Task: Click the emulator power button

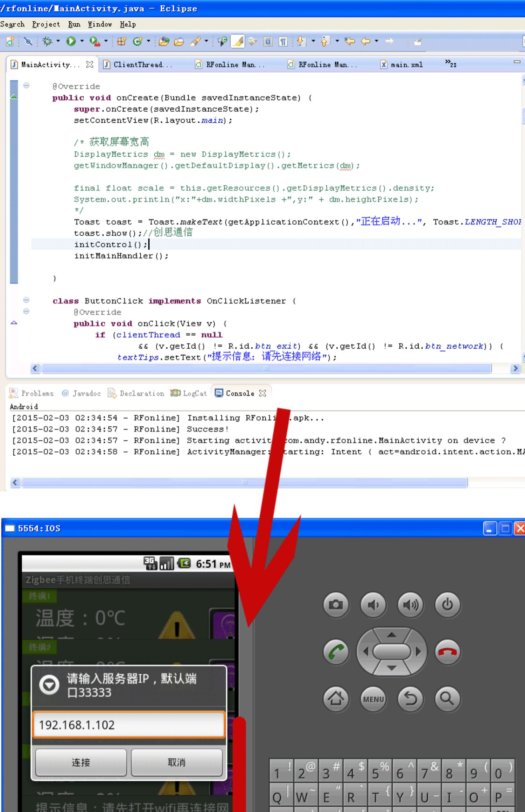Action: (x=448, y=604)
